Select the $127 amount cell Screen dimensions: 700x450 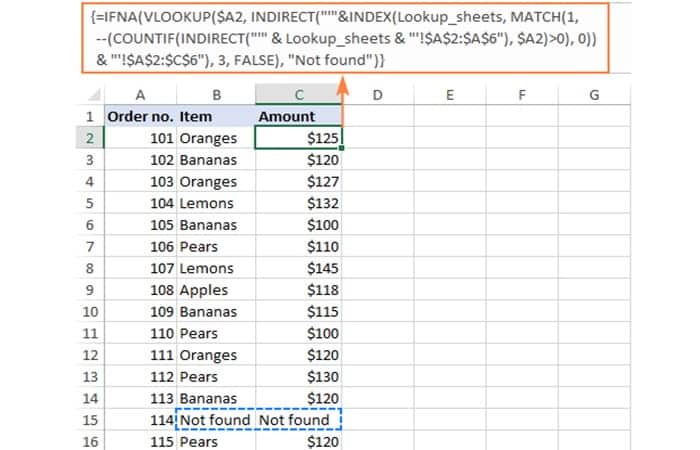click(299, 182)
